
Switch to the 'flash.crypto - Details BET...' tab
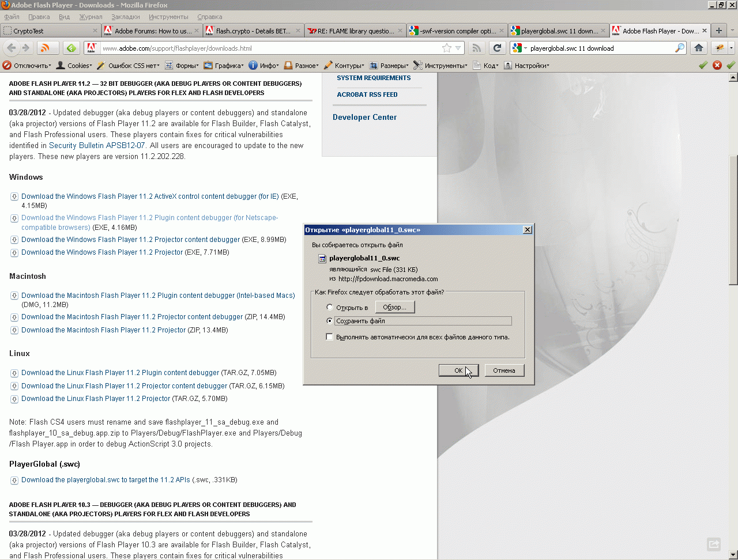pos(254,31)
